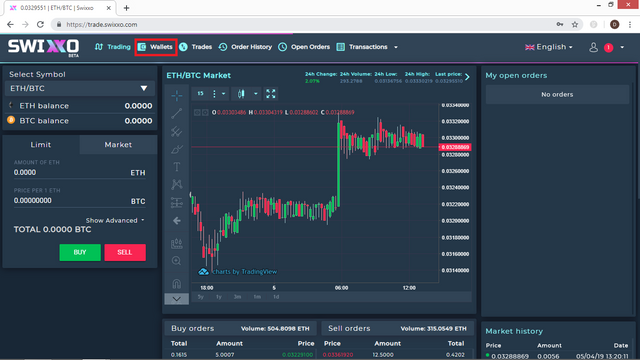Expand Show Advanced options

pos(115,220)
